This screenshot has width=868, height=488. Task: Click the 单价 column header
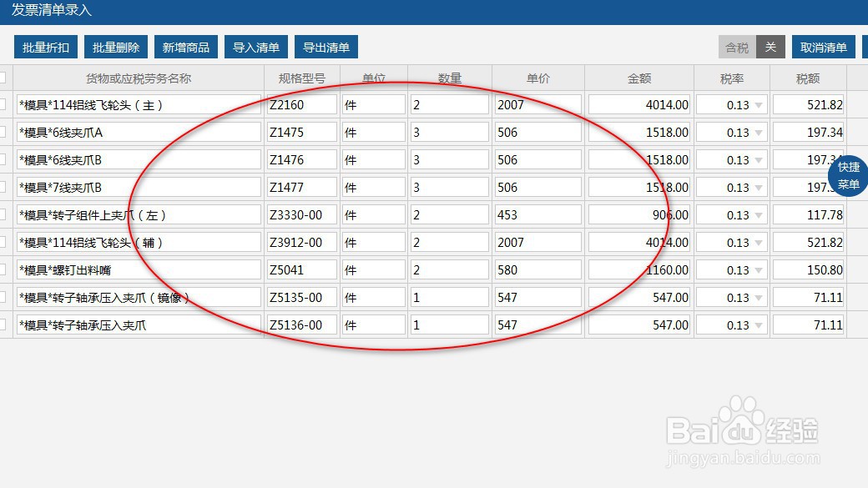[x=538, y=78]
